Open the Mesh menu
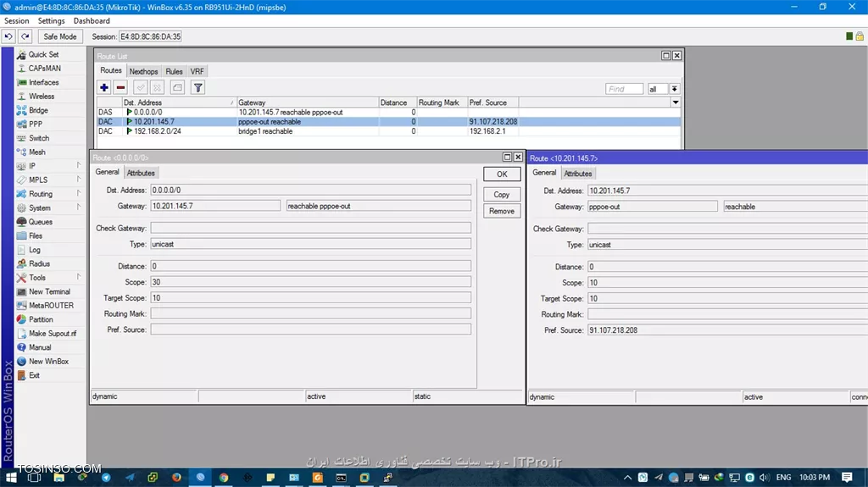The image size is (868, 487). point(37,152)
